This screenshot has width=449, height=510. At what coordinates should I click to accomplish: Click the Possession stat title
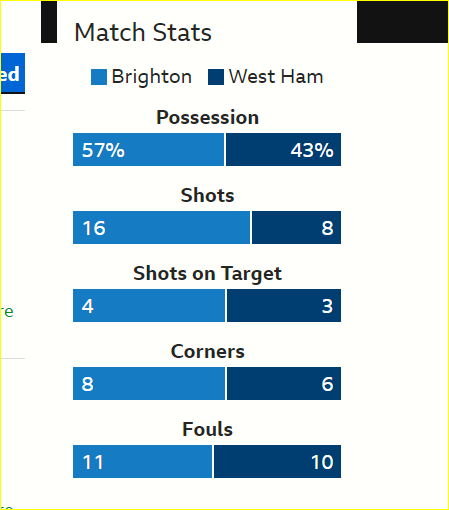click(207, 117)
